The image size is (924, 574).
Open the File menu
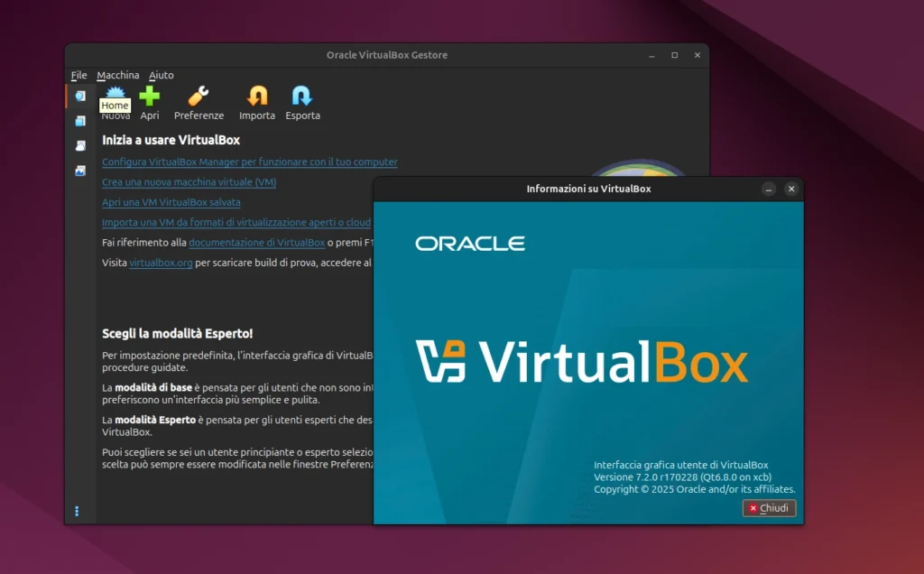coord(79,75)
